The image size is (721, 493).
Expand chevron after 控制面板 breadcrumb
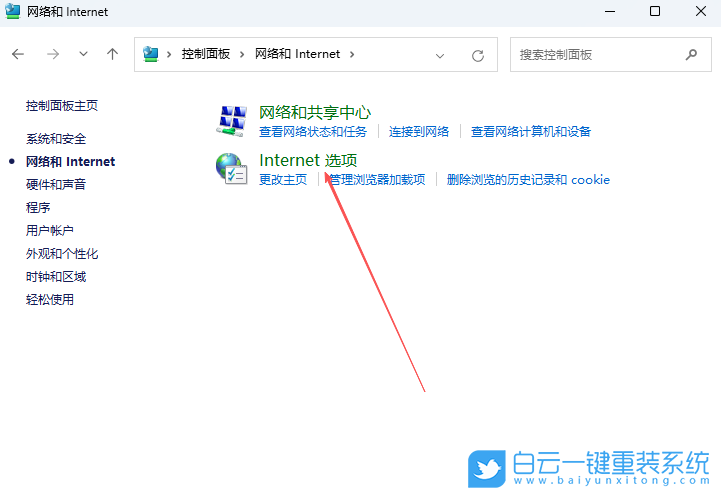pyautogui.click(x=242, y=54)
